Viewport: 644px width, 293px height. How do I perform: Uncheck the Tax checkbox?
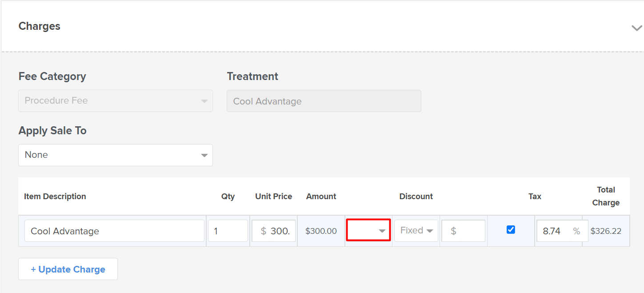tap(511, 229)
